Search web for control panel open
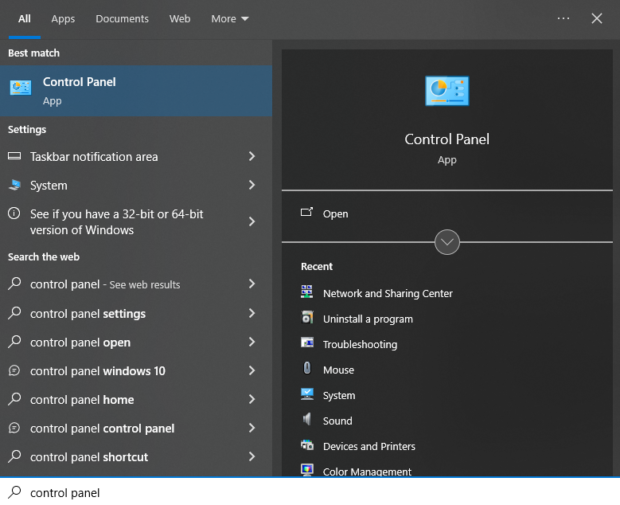The image size is (620, 505). point(136,342)
